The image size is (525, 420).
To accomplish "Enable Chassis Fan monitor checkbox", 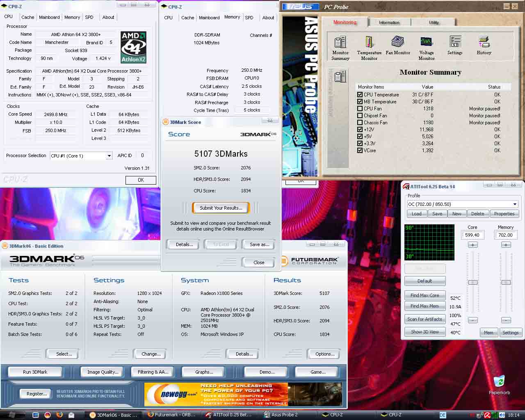I will (360, 123).
